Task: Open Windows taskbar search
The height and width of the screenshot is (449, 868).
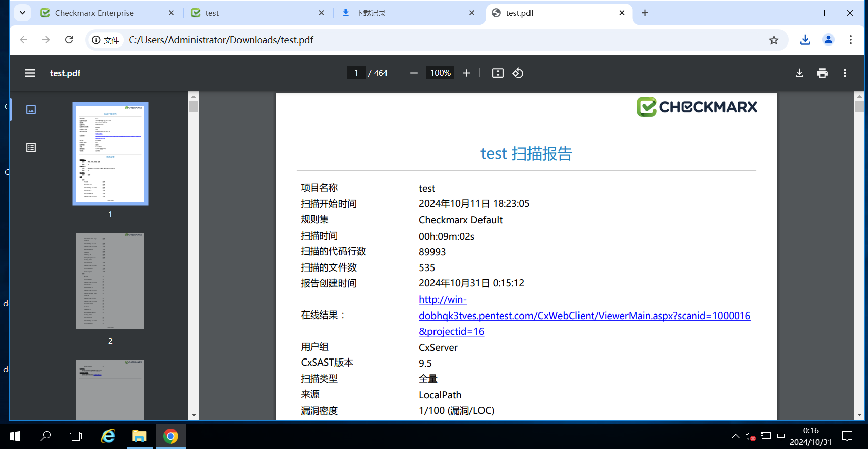Action: [x=45, y=436]
